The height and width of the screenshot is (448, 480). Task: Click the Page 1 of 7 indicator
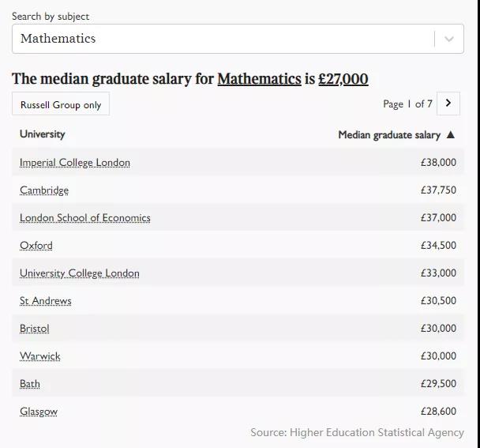(x=407, y=104)
